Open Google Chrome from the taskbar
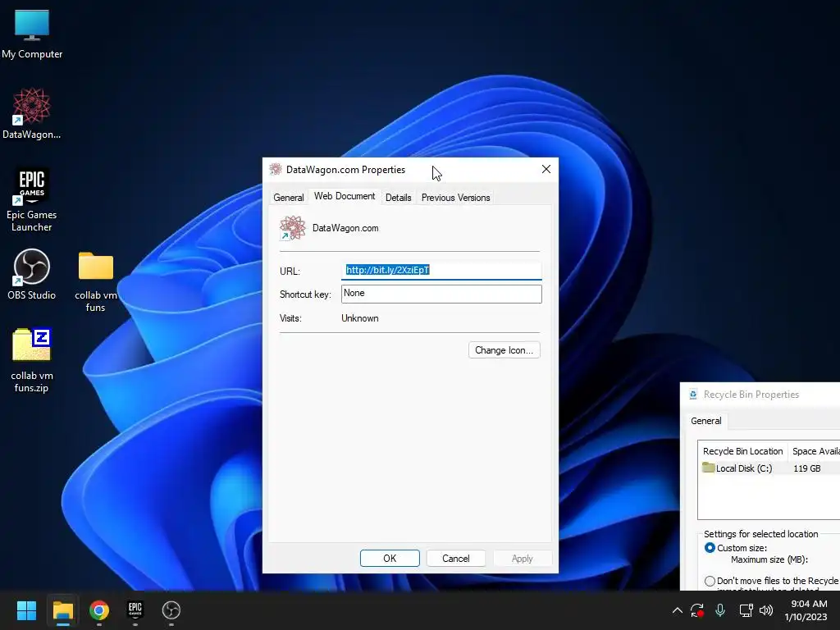This screenshot has width=840, height=630. pos(99,610)
